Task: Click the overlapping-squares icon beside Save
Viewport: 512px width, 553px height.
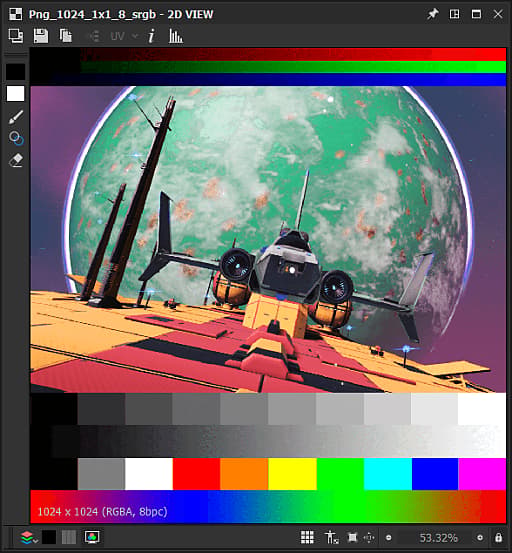Action: coord(16,36)
